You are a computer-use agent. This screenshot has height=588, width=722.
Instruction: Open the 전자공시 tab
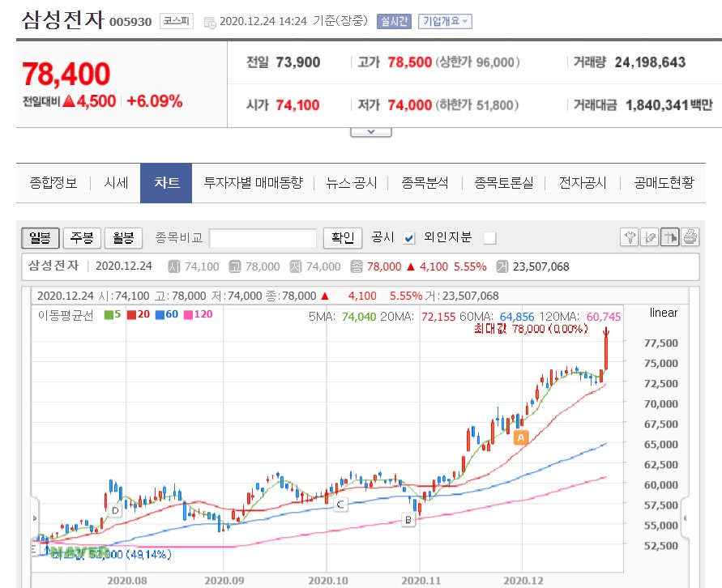coord(583,183)
